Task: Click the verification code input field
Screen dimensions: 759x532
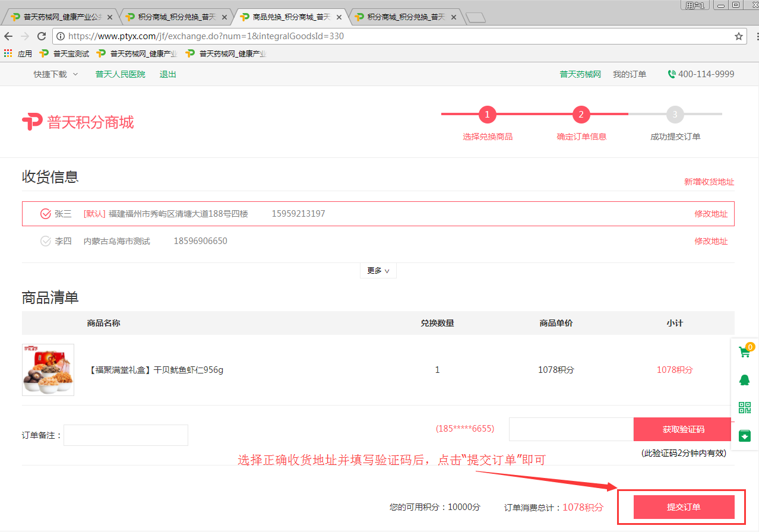Action: coord(571,429)
